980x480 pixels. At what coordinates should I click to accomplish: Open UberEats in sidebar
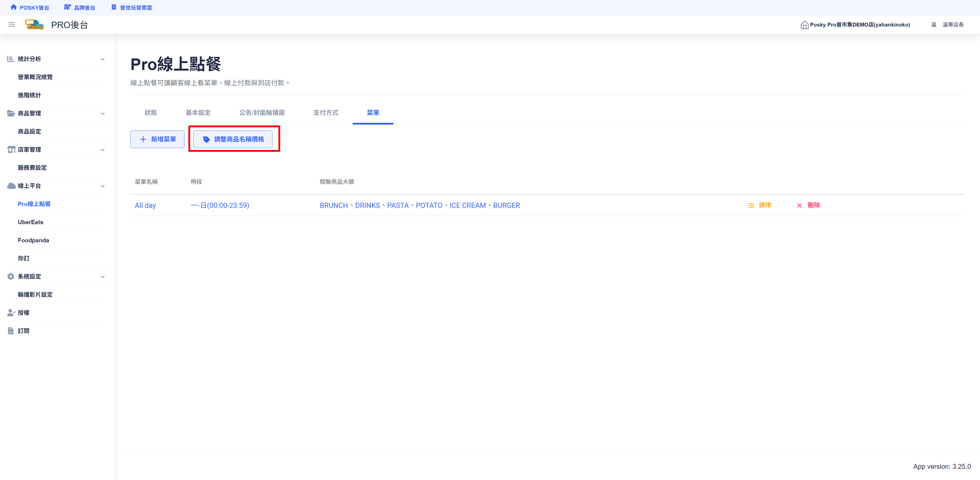coord(30,222)
